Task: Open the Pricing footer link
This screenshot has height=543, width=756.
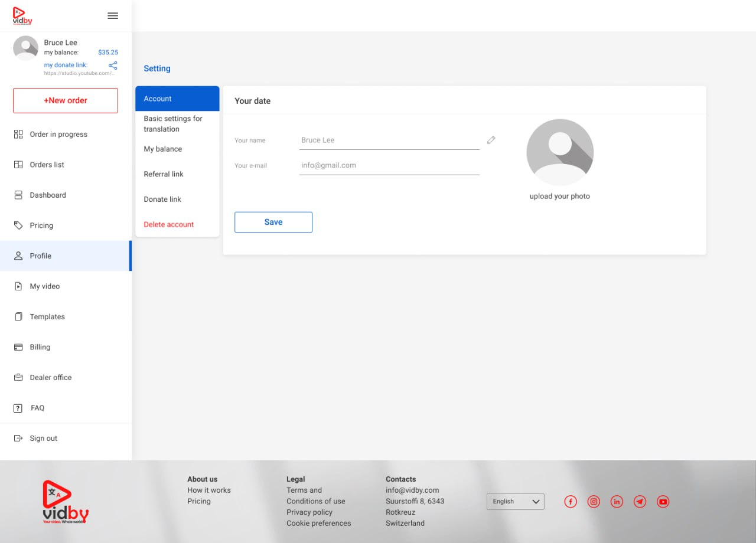Action: pyautogui.click(x=199, y=501)
